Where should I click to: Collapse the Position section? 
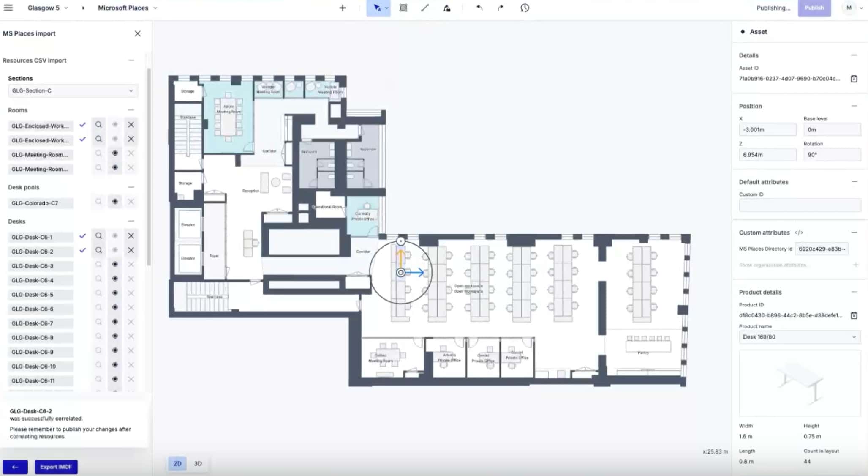click(x=854, y=106)
